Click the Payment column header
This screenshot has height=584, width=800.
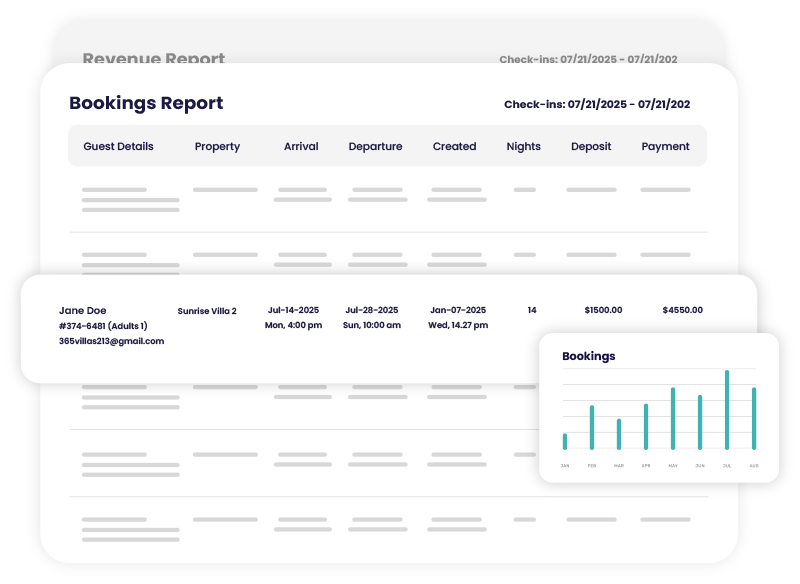[x=665, y=146]
